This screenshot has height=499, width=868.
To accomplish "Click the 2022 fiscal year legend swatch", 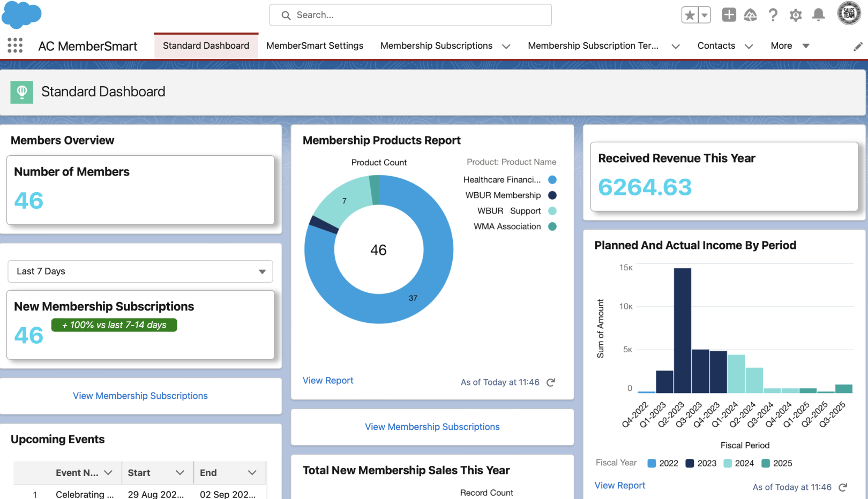I will (652, 463).
